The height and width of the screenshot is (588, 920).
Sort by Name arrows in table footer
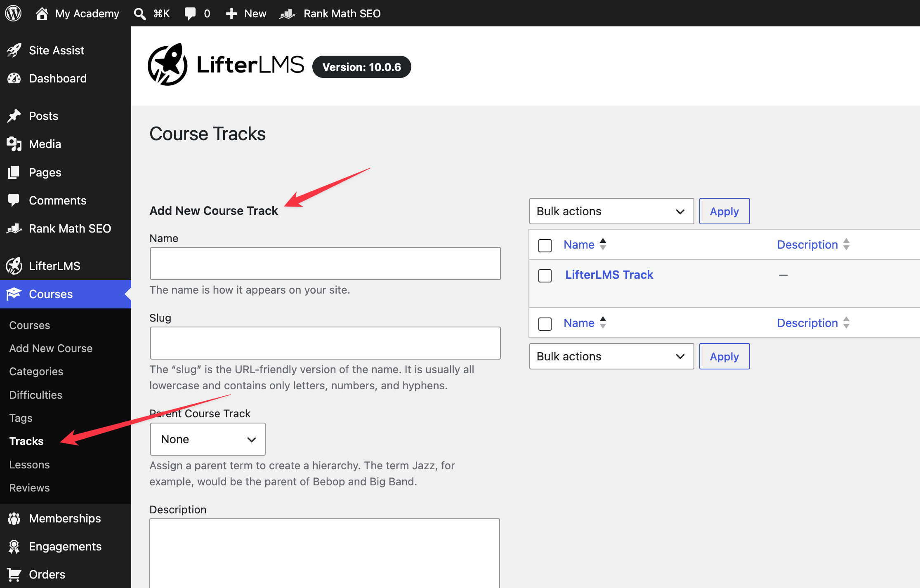pos(603,322)
